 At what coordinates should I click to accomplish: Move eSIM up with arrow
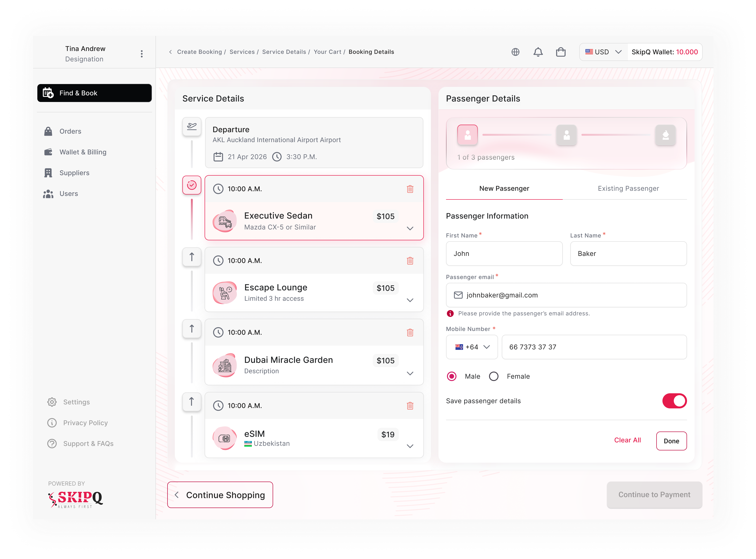pos(192,402)
